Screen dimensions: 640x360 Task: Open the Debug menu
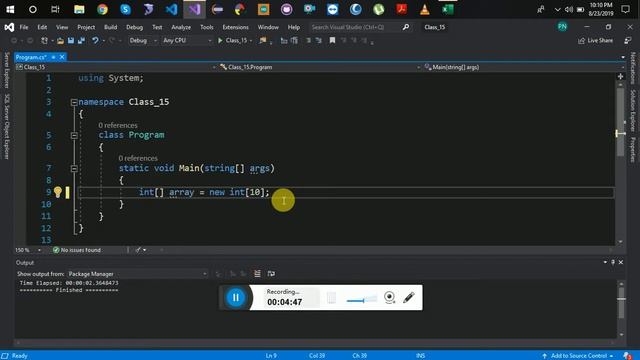coord(134,27)
